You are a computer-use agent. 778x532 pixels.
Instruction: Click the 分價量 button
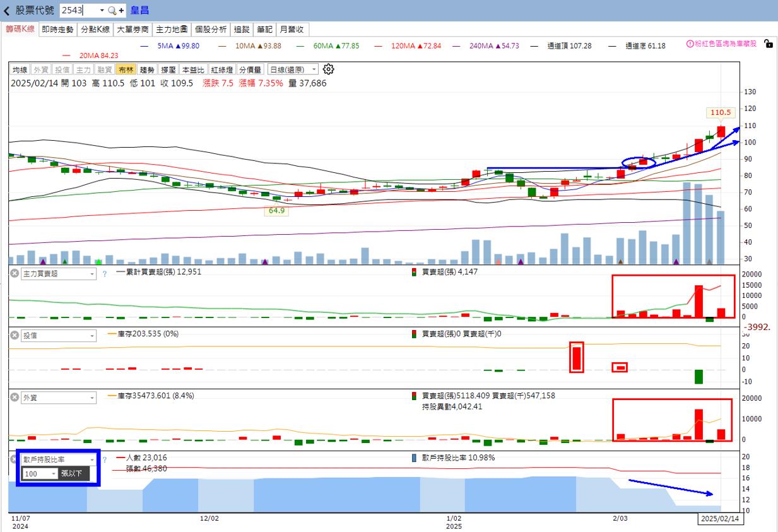coord(250,70)
